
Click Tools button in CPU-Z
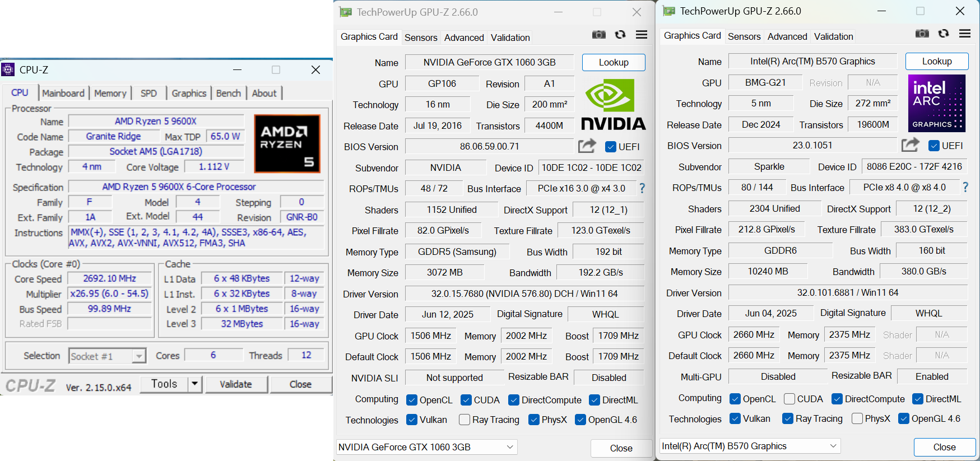click(164, 384)
